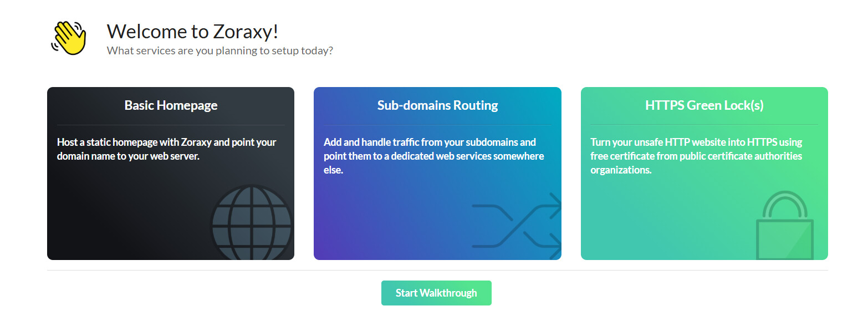Select the Basic Homepage card title

tap(171, 105)
